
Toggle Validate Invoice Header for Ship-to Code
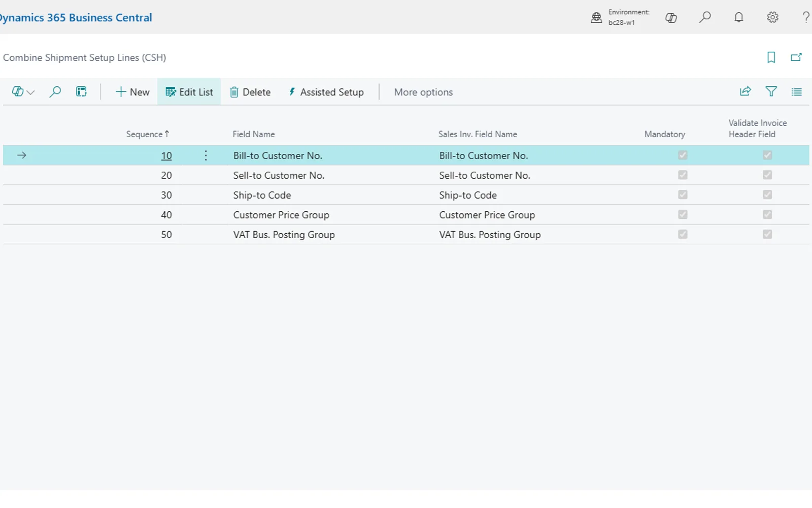coord(767,195)
